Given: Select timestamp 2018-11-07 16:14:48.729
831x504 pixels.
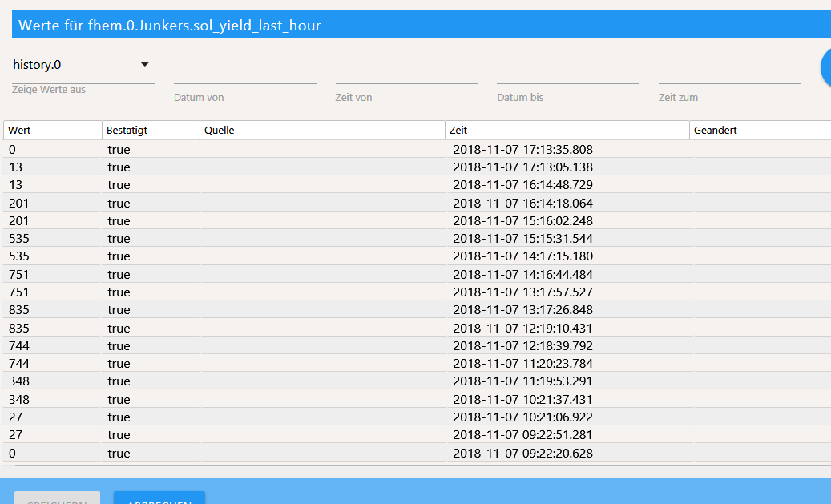Looking at the screenshot, I should tap(522, 185).
